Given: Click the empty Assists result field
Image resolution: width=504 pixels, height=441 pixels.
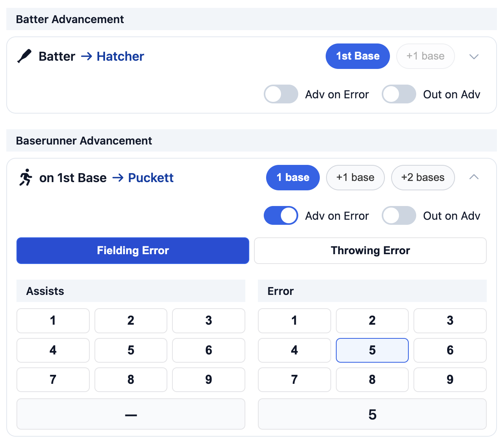Looking at the screenshot, I should point(131,414).
